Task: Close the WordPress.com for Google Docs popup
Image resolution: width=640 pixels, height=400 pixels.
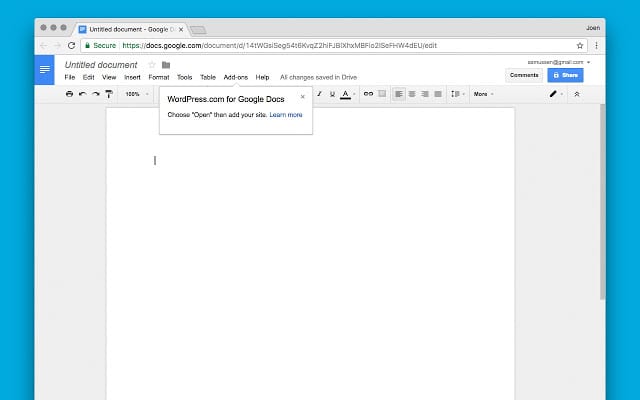Action: coord(302,97)
